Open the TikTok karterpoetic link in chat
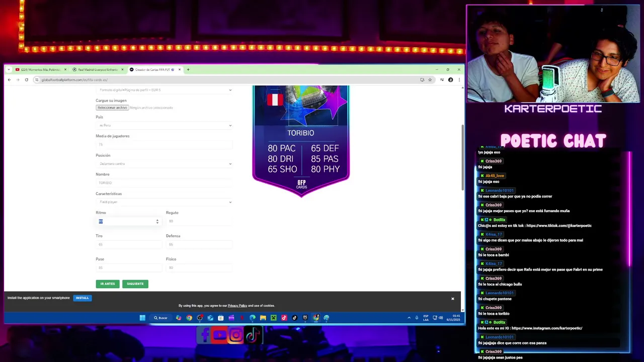 (x=559, y=226)
